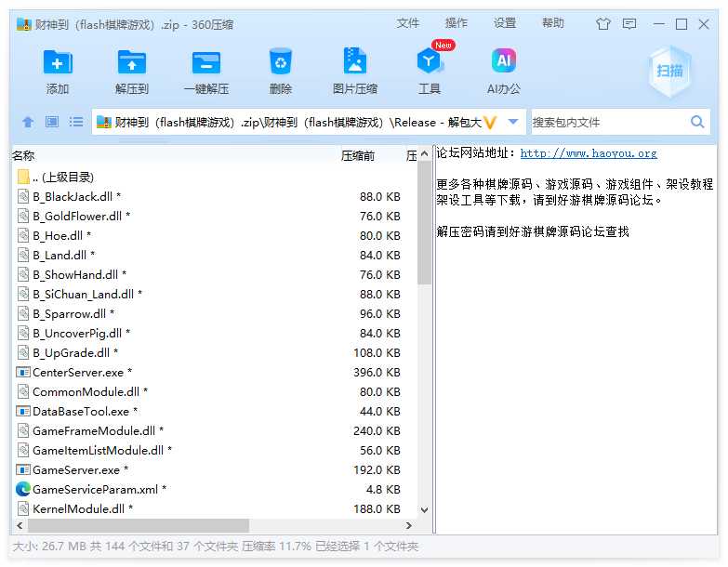Open the feedback message icon

(629, 23)
